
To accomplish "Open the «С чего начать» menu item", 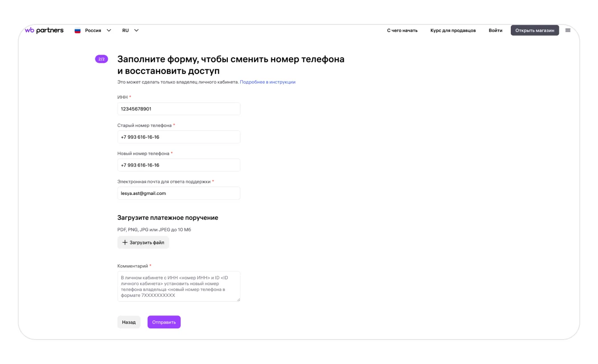I will click(x=402, y=31).
